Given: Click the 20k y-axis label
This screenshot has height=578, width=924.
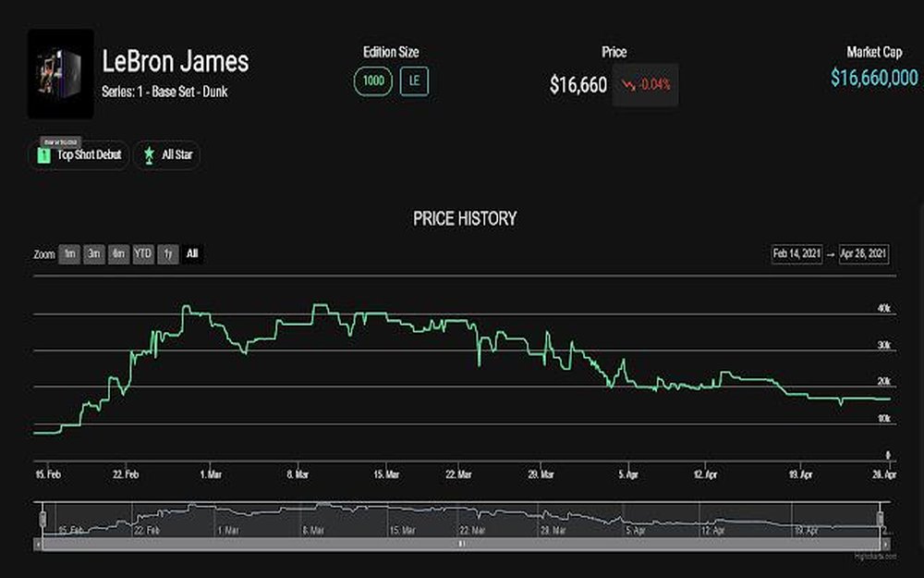Looking at the screenshot, I should point(884,382).
